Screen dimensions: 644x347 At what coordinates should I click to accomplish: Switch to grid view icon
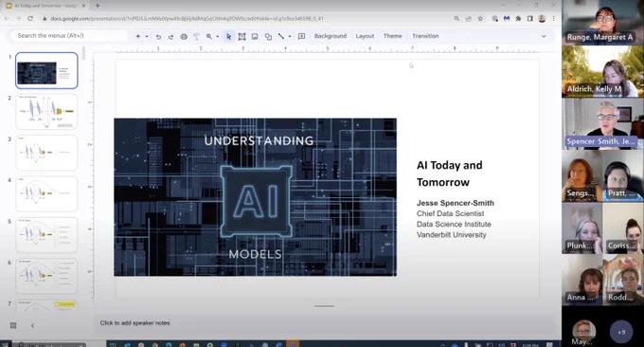(13, 325)
